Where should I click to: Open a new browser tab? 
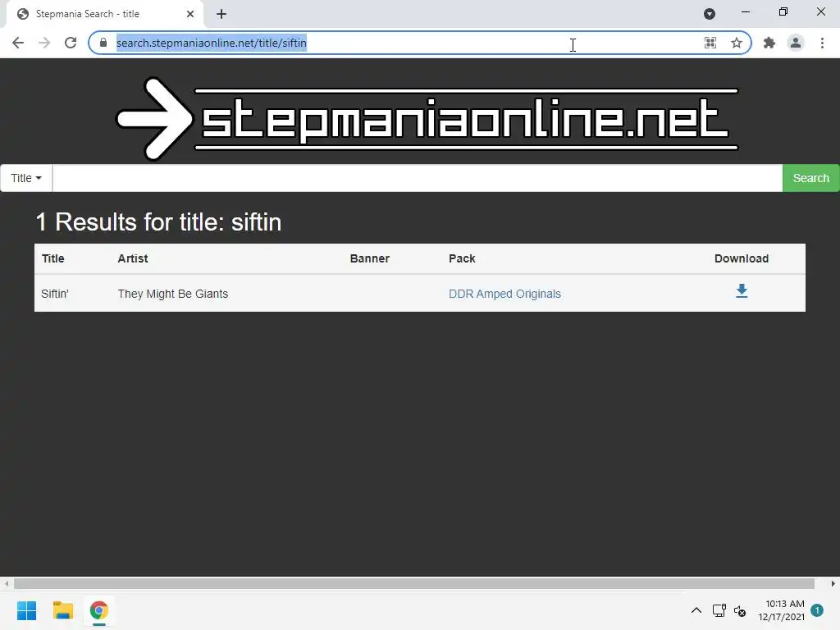pyautogui.click(x=221, y=14)
